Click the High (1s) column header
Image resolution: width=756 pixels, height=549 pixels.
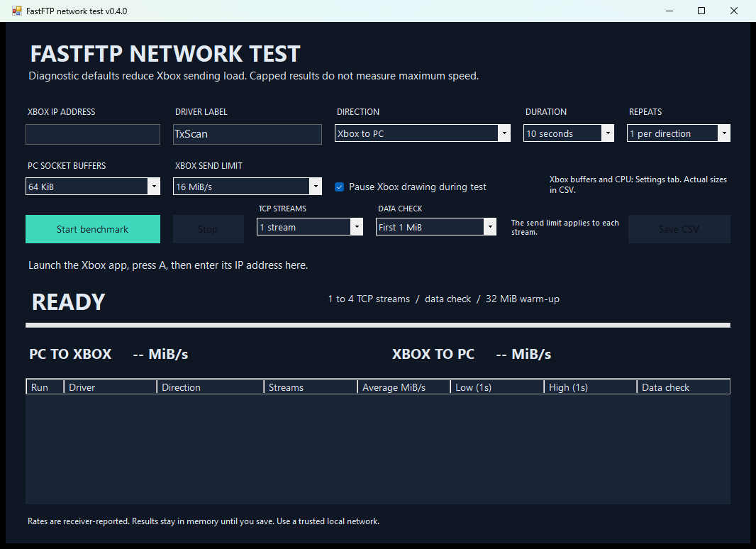point(591,387)
